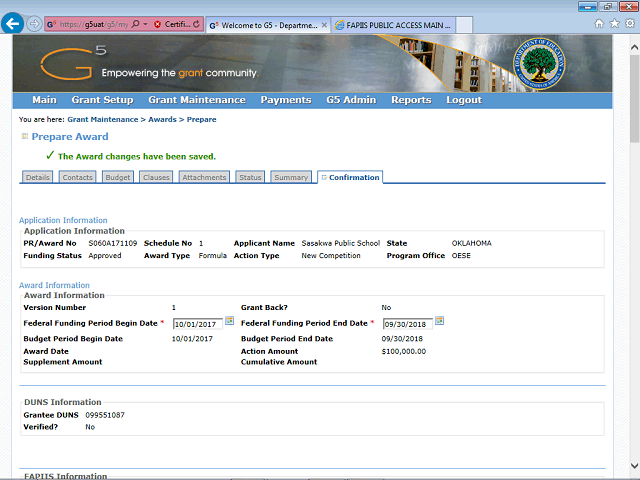Image resolution: width=640 pixels, height=480 pixels.
Task: Click Grantee DUNS number 099551087
Action: tap(105, 415)
